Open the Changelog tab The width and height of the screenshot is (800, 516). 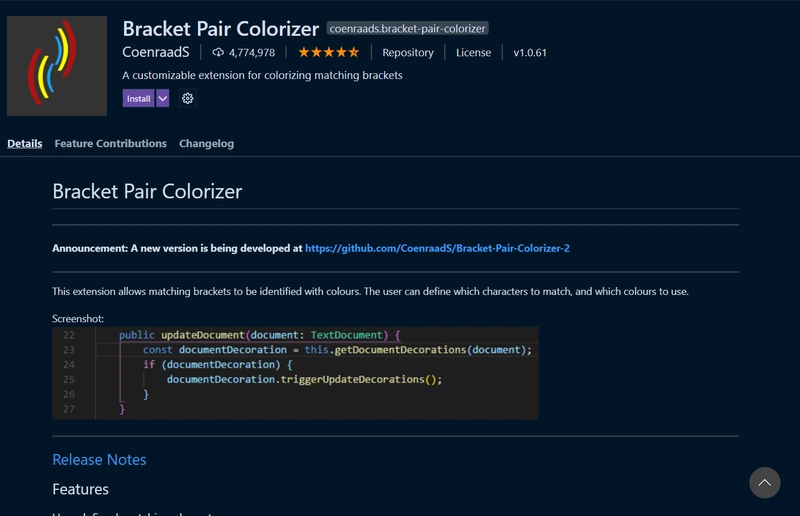pyautogui.click(x=206, y=143)
